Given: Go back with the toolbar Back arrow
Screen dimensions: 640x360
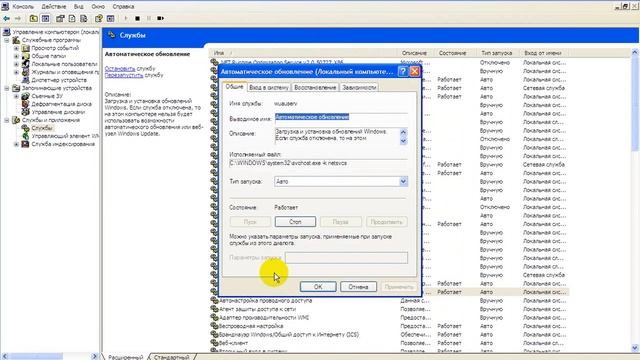Looking at the screenshot, I should [x=7, y=18].
